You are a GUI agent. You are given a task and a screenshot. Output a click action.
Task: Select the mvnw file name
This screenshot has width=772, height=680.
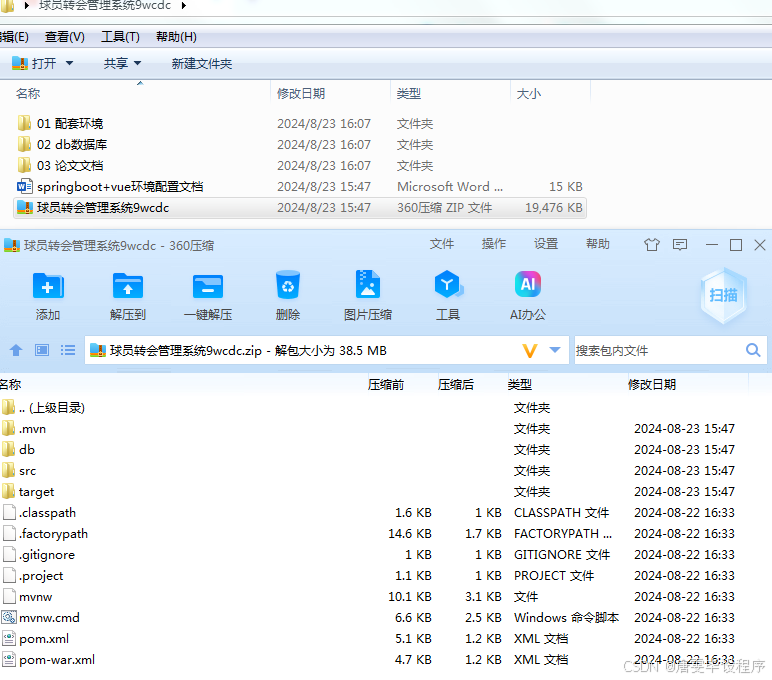tap(35, 597)
